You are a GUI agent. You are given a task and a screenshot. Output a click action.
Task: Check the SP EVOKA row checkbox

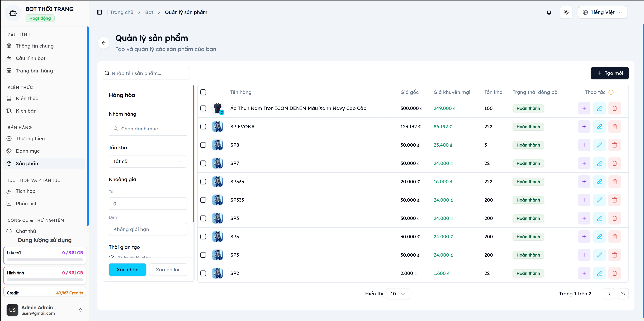pyautogui.click(x=203, y=127)
